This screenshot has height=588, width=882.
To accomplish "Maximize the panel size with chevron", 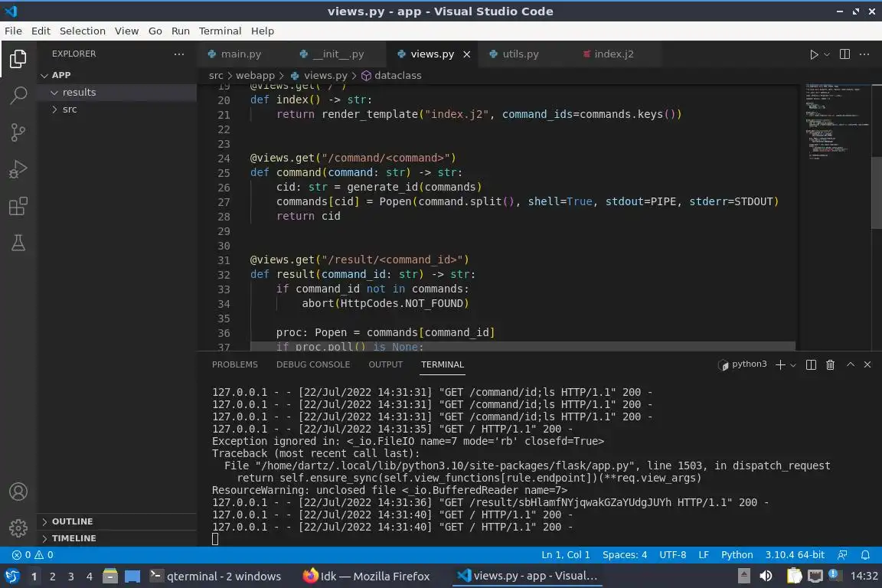I will tap(851, 364).
